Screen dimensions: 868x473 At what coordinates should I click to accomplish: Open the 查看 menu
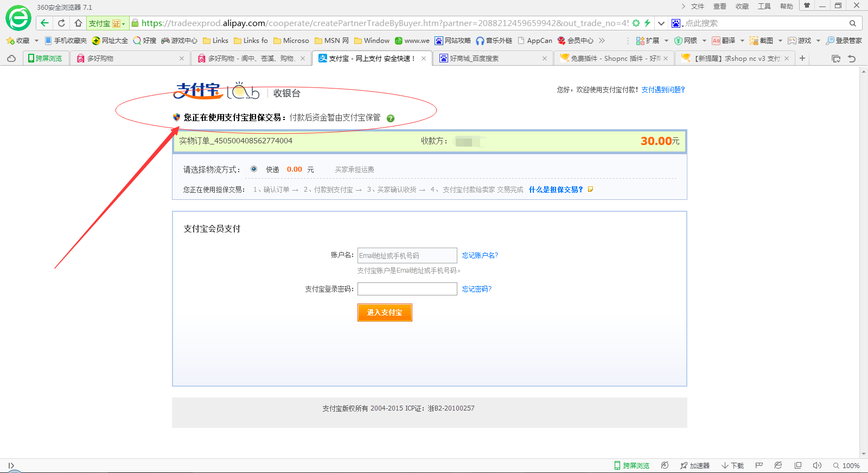click(x=719, y=7)
